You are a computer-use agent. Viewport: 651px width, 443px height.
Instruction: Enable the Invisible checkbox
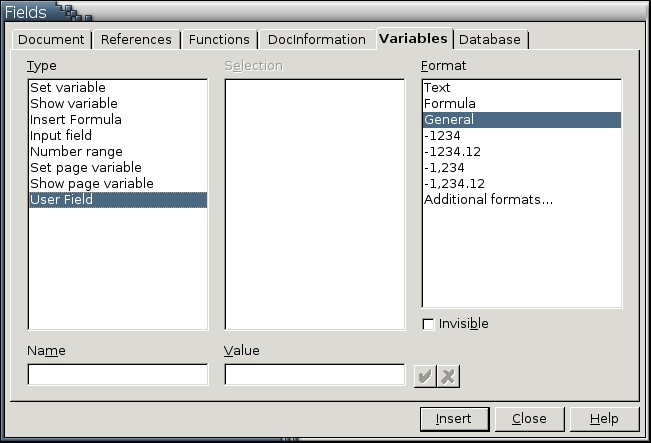coord(429,324)
